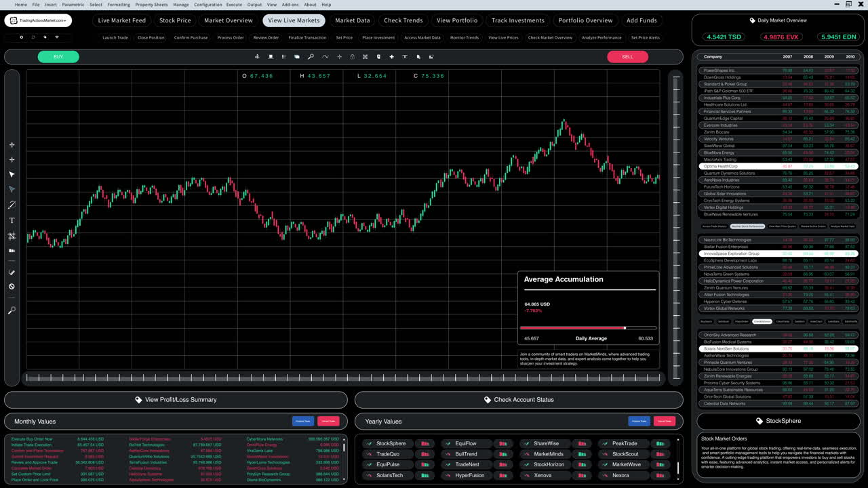Click the search magnifier icon above the chart
Viewport: 868px width, 488px height.
(311, 56)
